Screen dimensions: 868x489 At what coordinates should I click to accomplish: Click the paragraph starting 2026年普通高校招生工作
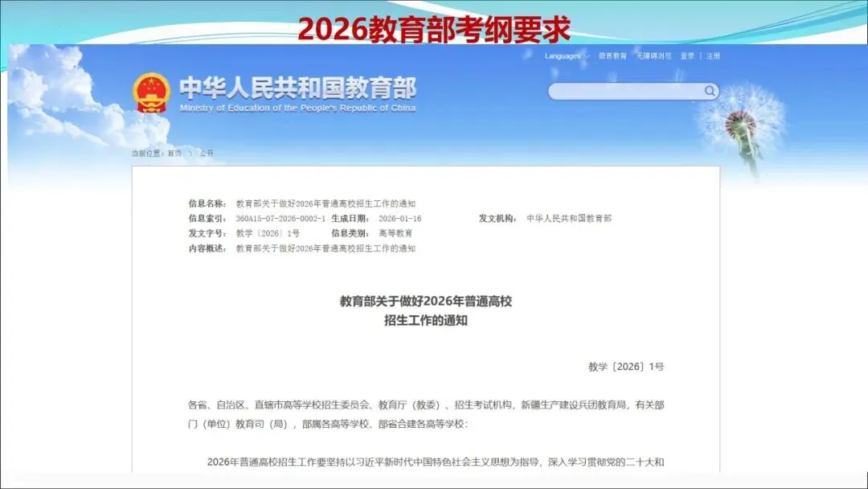pos(436,462)
